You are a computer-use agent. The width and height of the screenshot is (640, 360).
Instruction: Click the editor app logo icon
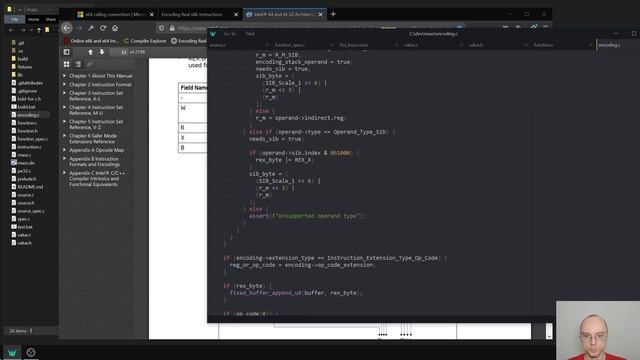tap(213, 34)
